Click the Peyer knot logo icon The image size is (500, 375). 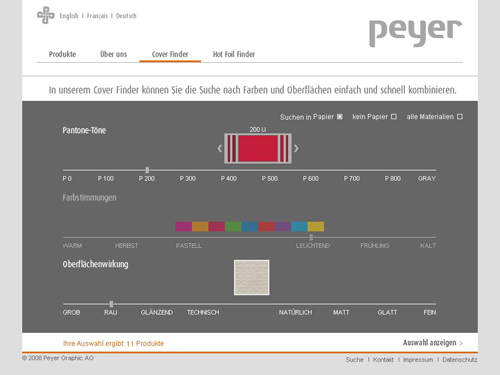[x=46, y=15]
